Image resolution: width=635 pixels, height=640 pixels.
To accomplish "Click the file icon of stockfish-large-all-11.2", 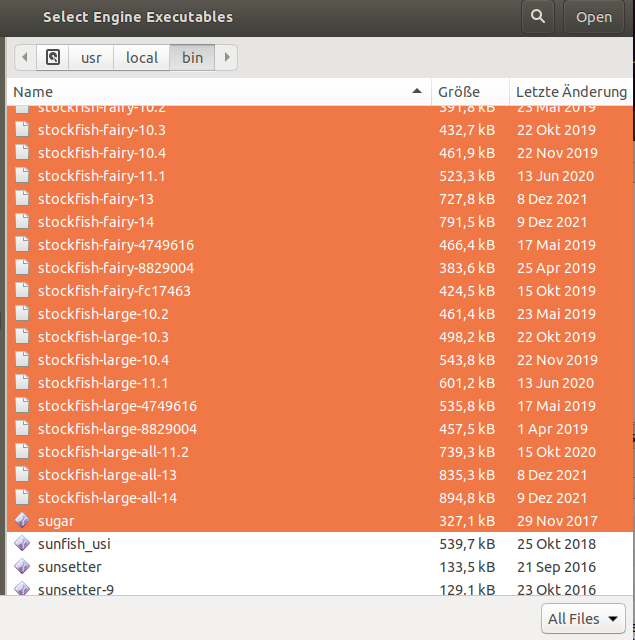I will [x=22, y=451].
